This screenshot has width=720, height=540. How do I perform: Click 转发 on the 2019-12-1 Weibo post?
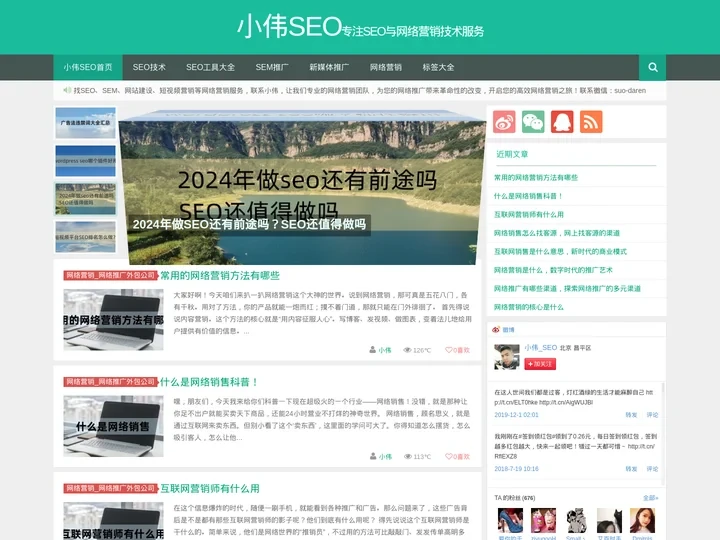tap(631, 415)
